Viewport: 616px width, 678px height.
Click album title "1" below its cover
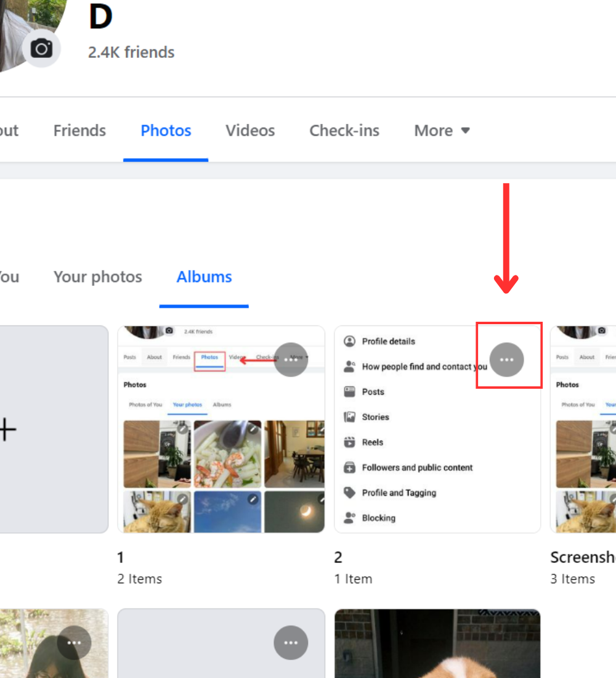121,557
